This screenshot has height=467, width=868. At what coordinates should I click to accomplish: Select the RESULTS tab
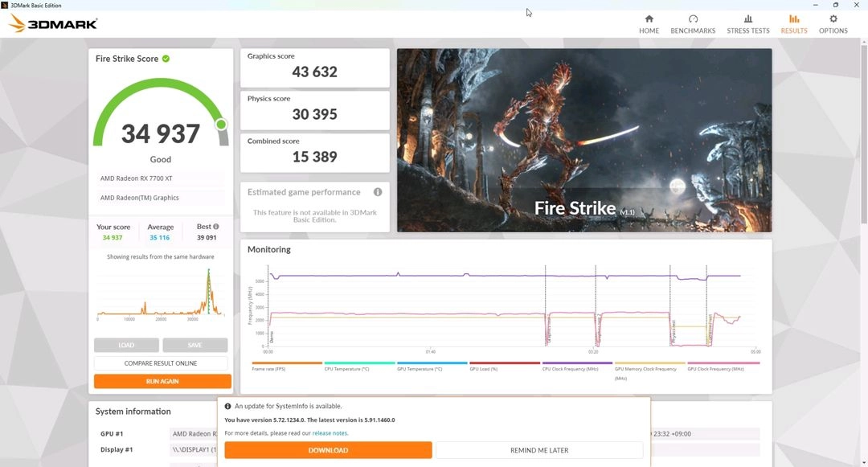pos(794,24)
